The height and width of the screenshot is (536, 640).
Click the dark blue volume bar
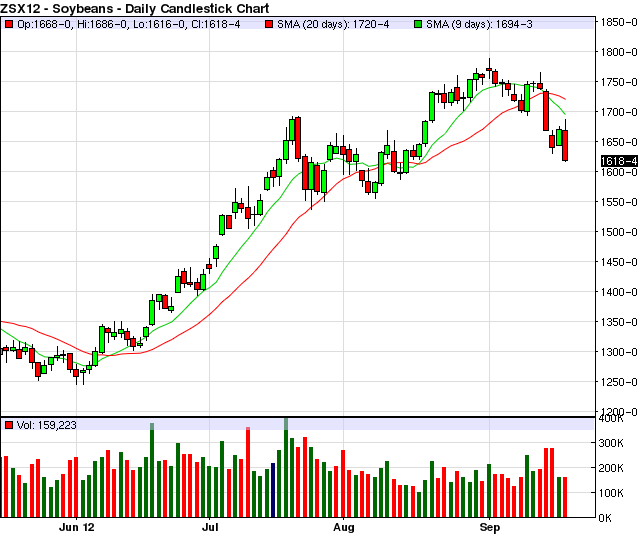[x=273, y=490]
